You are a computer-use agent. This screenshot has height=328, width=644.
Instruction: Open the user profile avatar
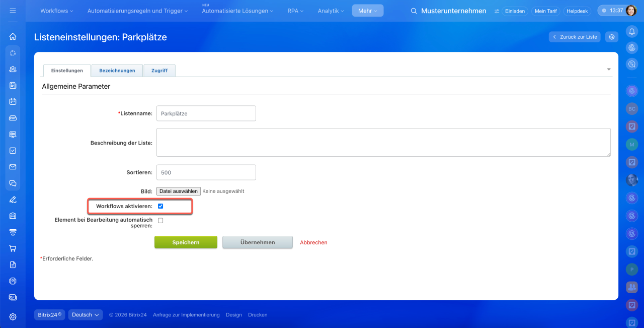pos(631,11)
